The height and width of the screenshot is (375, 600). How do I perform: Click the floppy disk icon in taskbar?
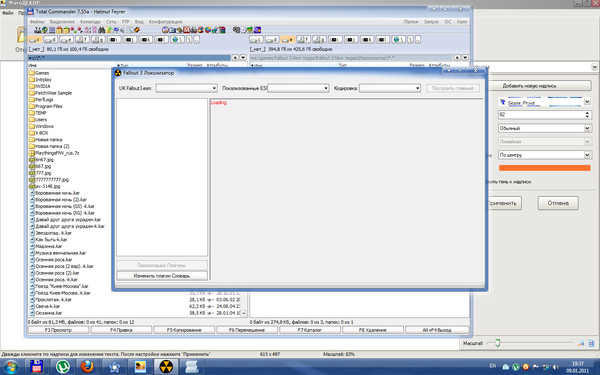tap(37, 367)
